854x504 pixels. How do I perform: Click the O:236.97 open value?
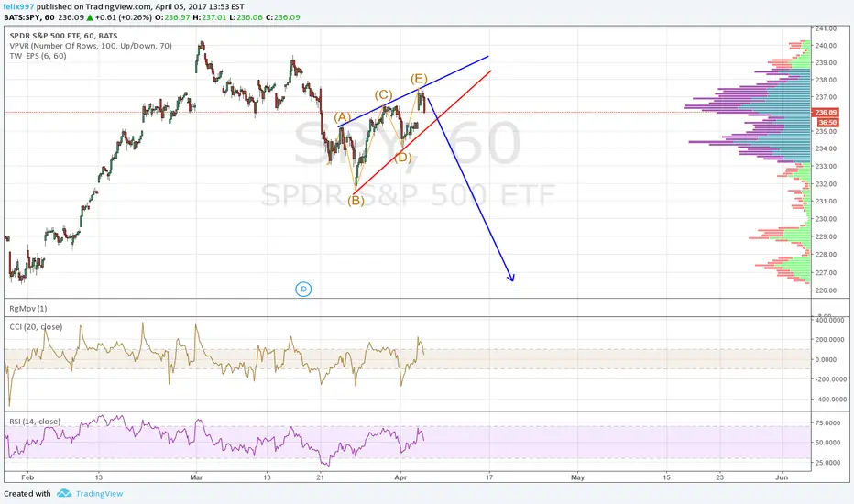[172, 17]
